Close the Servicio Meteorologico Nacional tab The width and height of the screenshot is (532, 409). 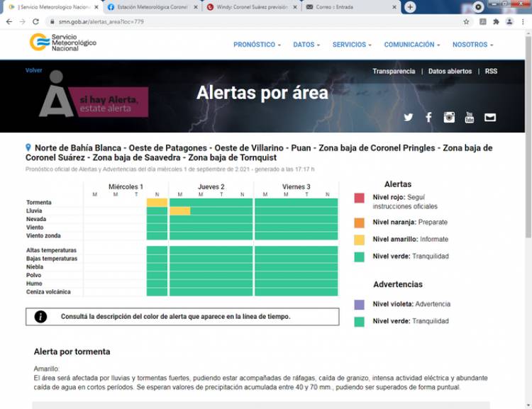click(96, 7)
